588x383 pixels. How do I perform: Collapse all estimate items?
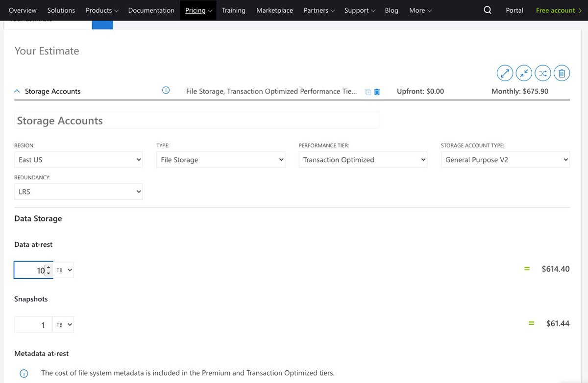pyautogui.click(x=524, y=72)
